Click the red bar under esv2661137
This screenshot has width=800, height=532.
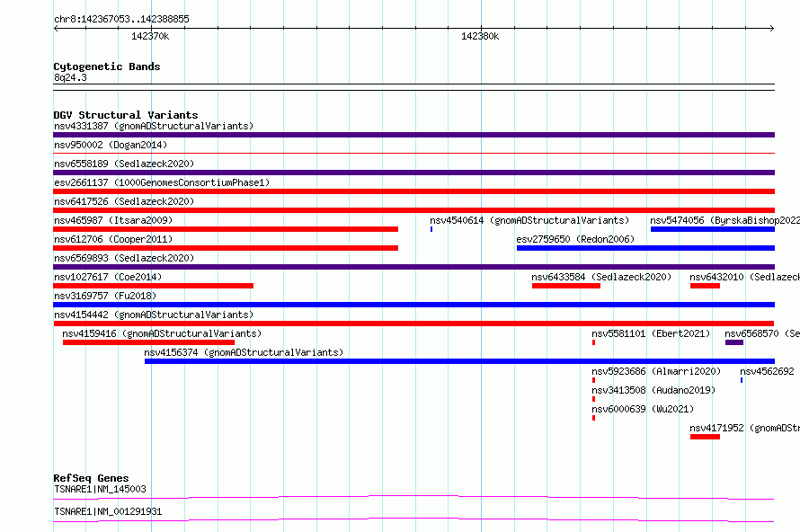[x=413, y=191]
